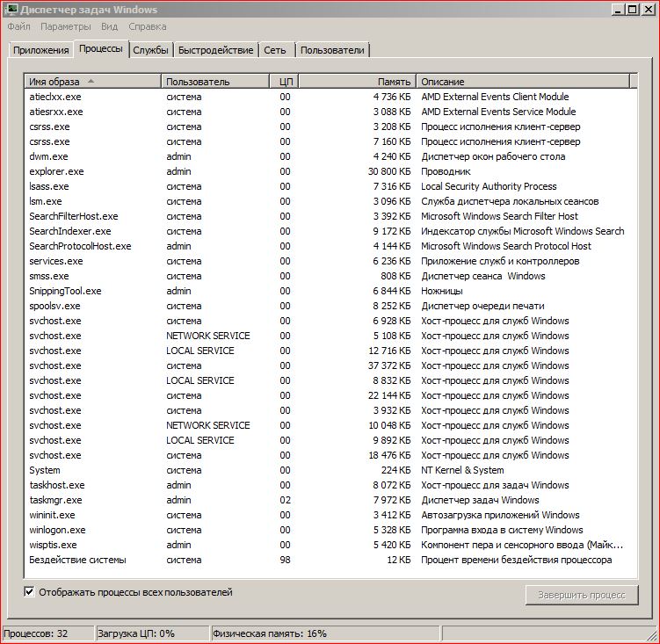Image resolution: width=660 pixels, height=644 pixels.
Task: Expand the Вид menu
Action: pos(109,26)
